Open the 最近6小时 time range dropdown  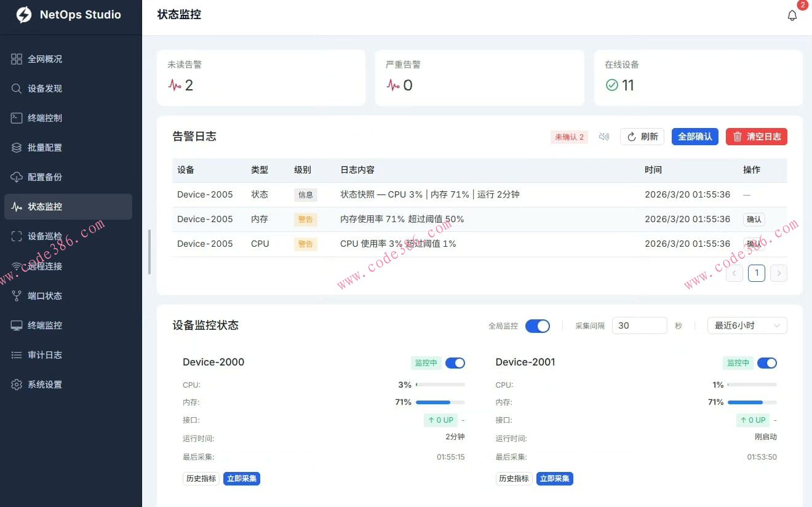click(x=746, y=325)
